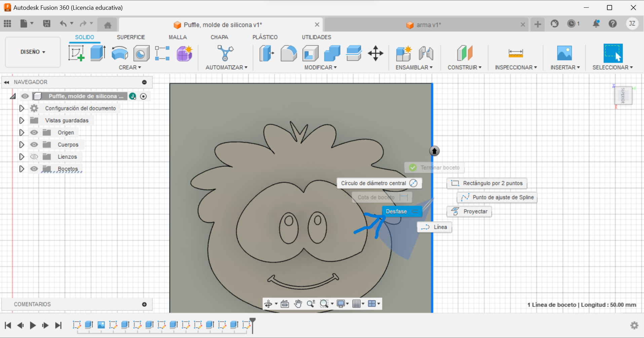Select the Press Pull tool icon

(267, 53)
